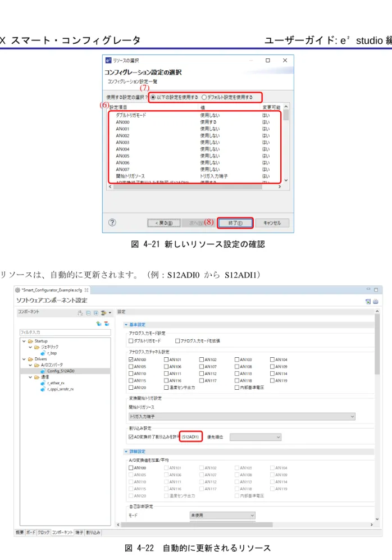392x560 pixels.
Task: Switch to the クロック tab
Action: pyautogui.click(x=44, y=532)
